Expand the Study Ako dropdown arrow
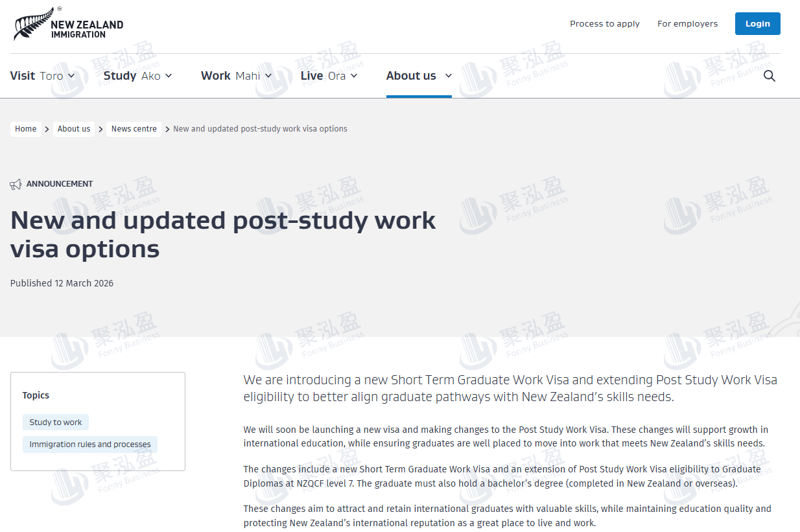The height and width of the screenshot is (532, 800). click(x=169, y=76)
